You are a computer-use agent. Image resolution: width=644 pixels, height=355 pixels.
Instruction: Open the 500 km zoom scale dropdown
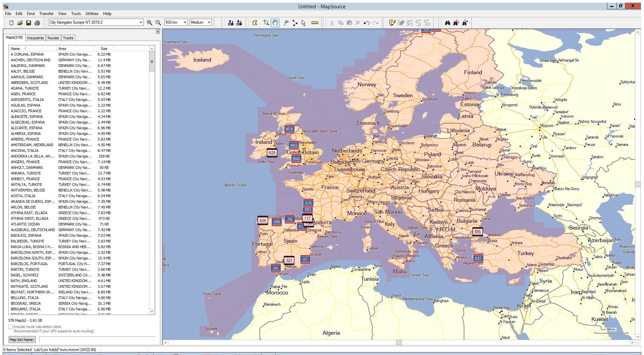coord(185,22)
